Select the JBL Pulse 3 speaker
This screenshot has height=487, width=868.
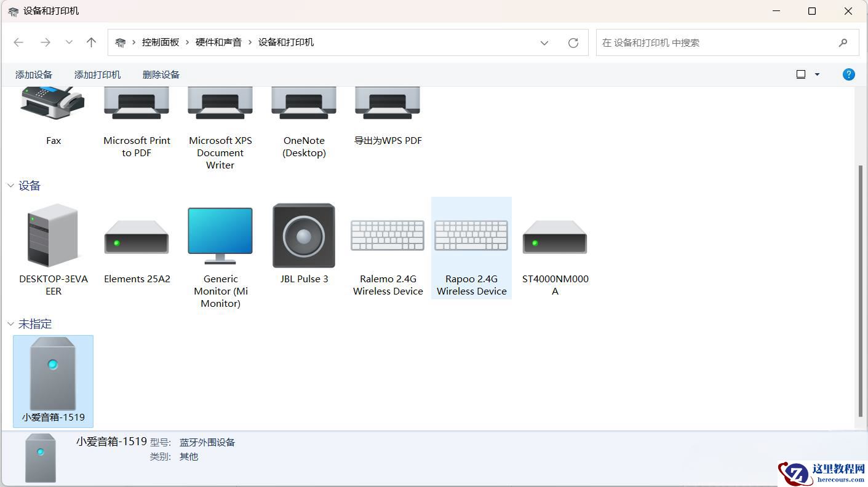point(303,235)
